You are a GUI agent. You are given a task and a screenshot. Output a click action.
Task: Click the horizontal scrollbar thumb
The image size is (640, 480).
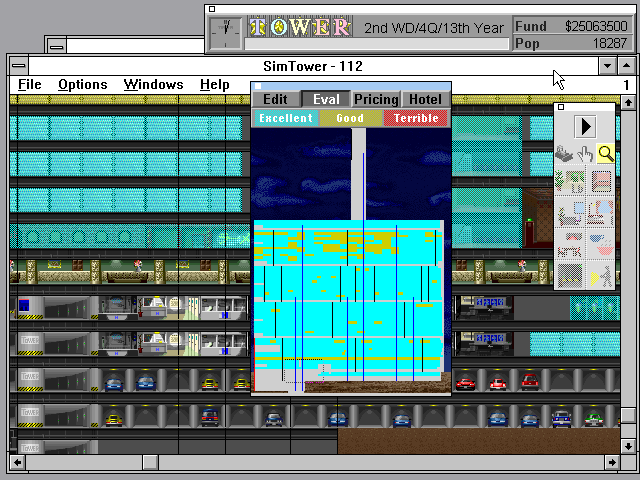click(x=150, y=462)
